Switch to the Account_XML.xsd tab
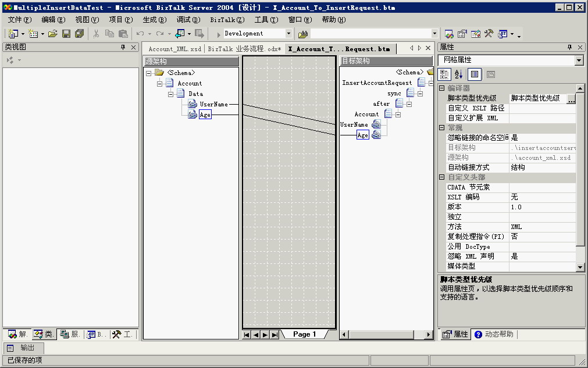588x368 pixels. (x=174, y=49)
